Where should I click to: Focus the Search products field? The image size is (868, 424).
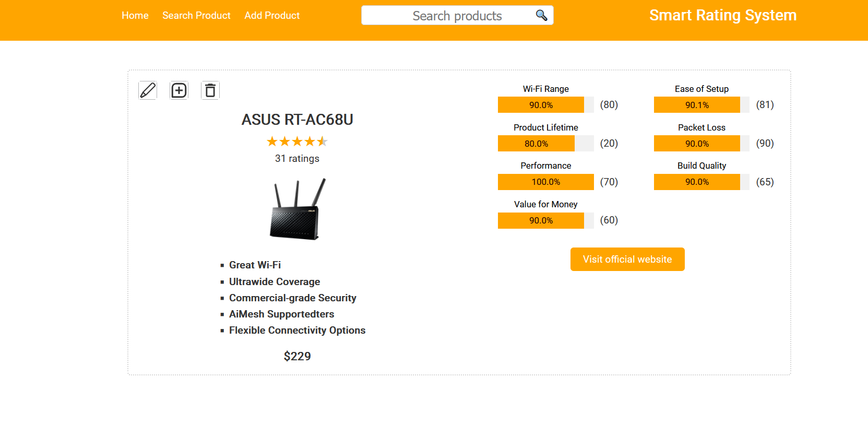[457, 16]
